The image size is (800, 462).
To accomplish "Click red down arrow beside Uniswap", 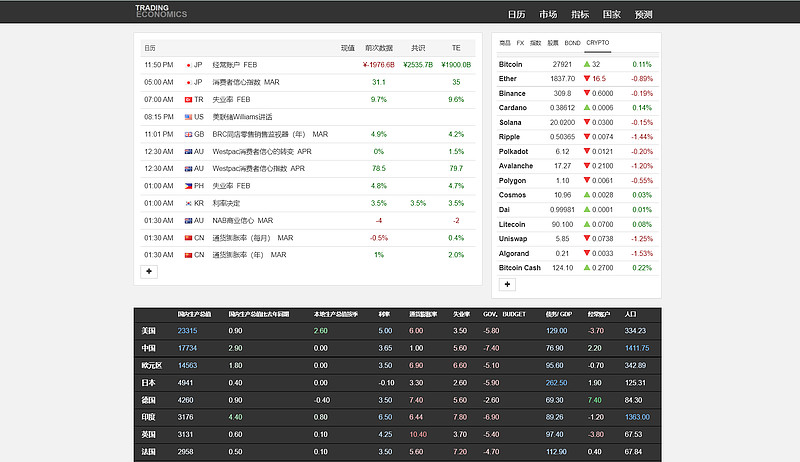I will pos(587,238).
